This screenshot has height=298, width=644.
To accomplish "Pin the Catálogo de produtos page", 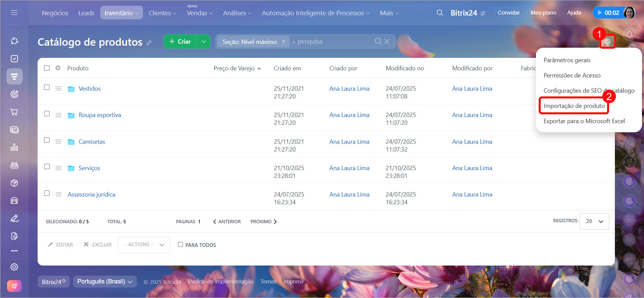I will click(x=149, y=43).
